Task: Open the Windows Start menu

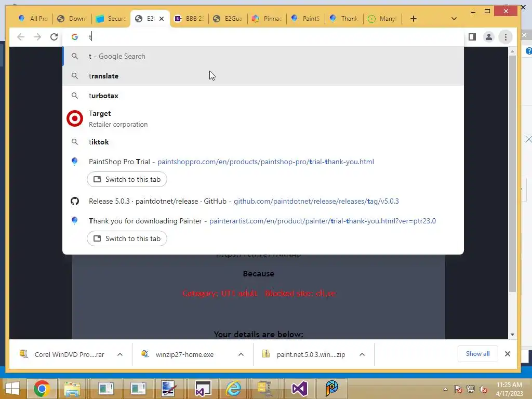Action: click(x=13, y=389)
